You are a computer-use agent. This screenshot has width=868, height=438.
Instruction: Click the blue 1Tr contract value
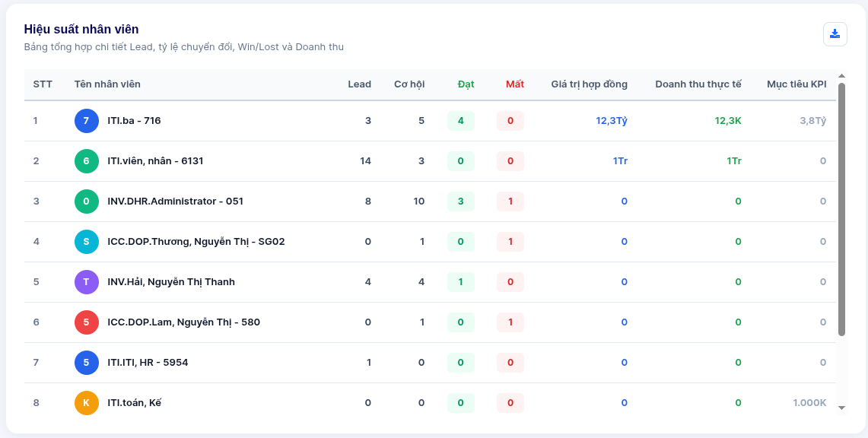click(x=620, y=161)
